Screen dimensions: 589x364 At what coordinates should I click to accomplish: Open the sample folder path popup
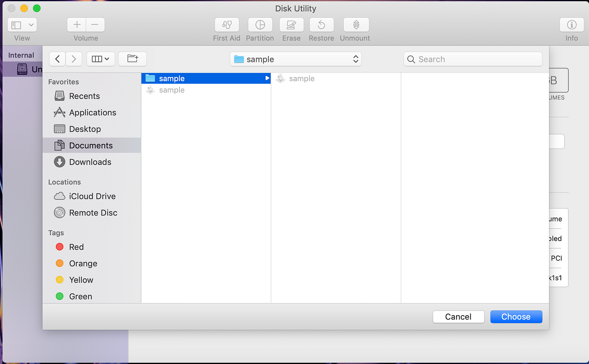(296, 59)
